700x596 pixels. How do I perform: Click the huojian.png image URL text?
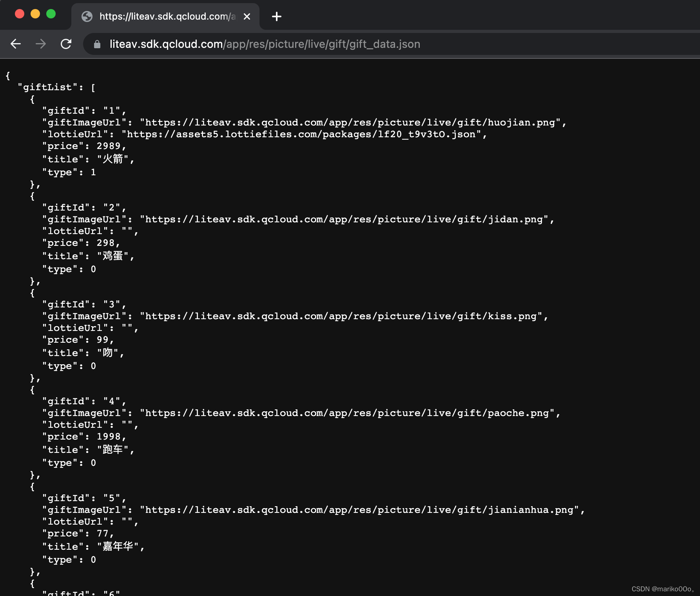pos(351,123)
